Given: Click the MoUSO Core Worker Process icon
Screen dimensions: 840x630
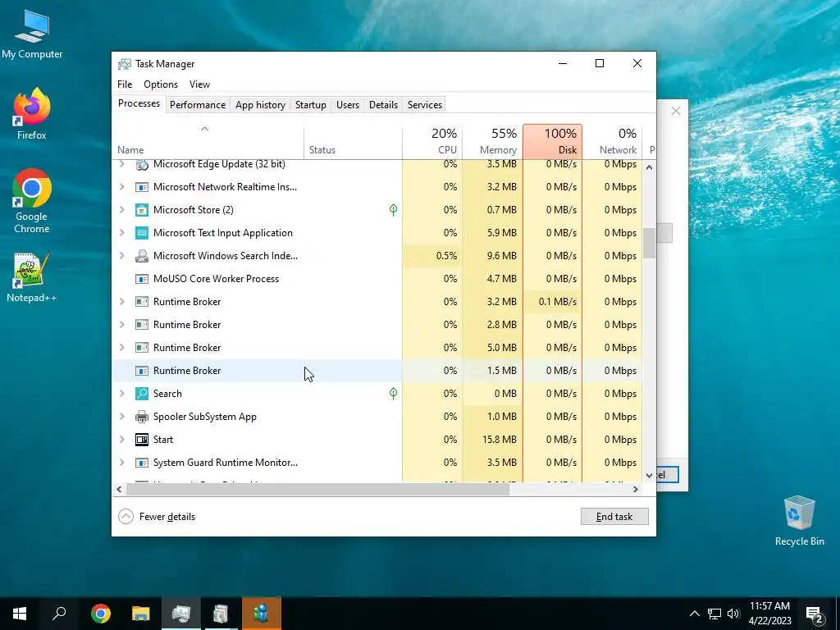Looking at the screenshot, I should 141,279.
